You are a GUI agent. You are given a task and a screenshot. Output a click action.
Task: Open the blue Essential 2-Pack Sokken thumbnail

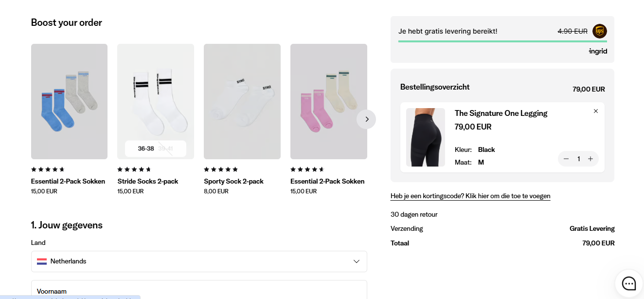pyautogui.click(x=69, y=101)
